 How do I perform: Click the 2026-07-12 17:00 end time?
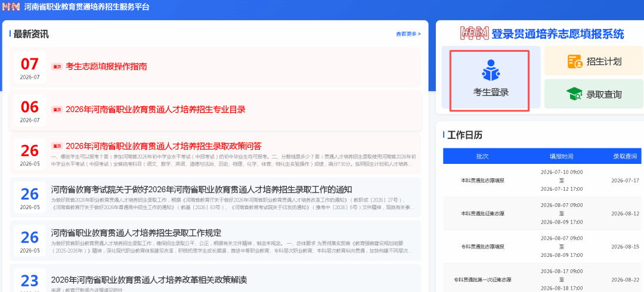(x=562, y=189)
